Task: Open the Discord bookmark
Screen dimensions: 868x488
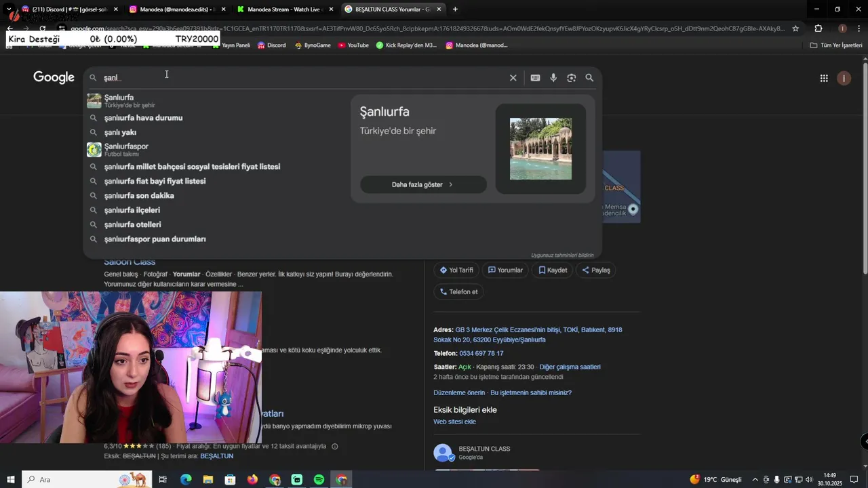Action: pos(271,45)
